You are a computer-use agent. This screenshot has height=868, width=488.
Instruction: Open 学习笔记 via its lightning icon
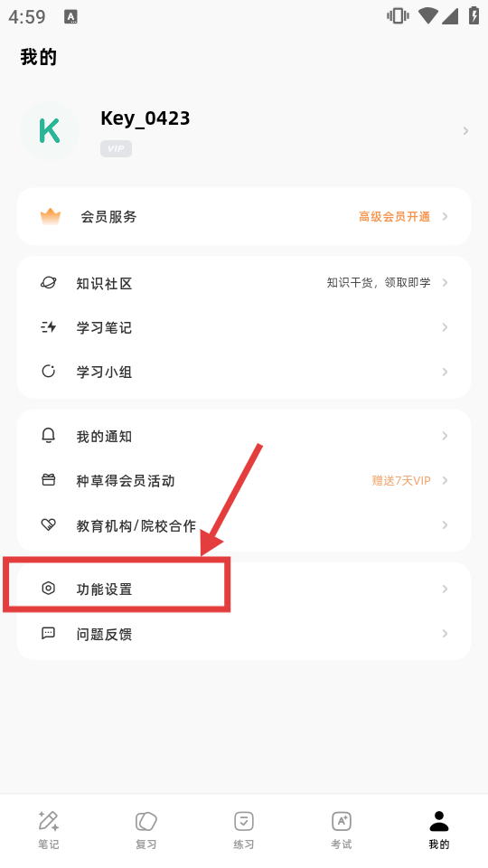pyautogui.click(x=49, y=327)
